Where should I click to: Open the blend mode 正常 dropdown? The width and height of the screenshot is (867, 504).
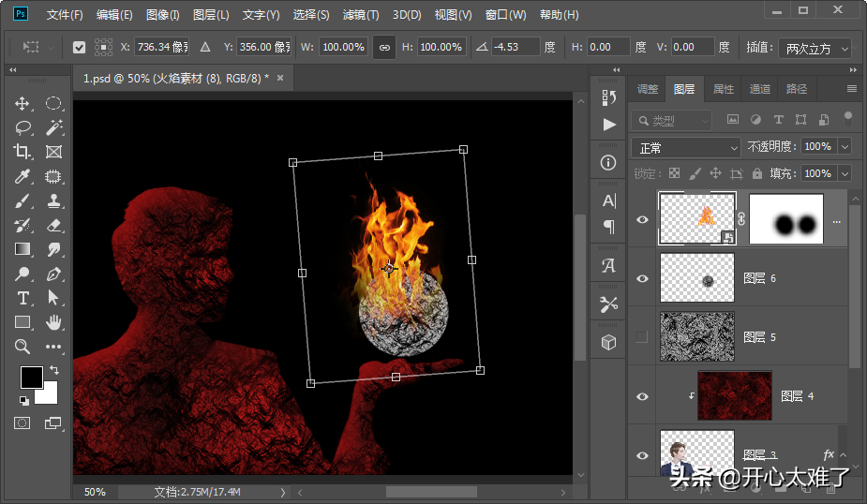point(687,147)
